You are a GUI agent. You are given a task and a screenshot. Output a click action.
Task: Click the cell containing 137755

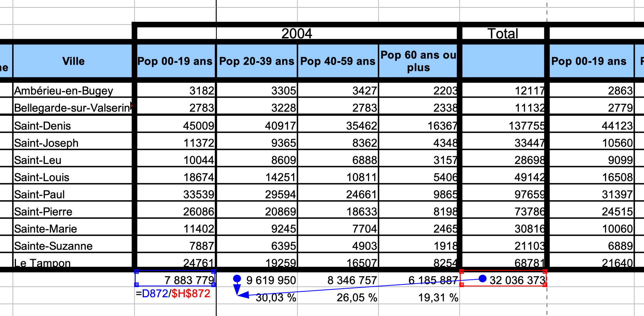[x=503, y=126]
